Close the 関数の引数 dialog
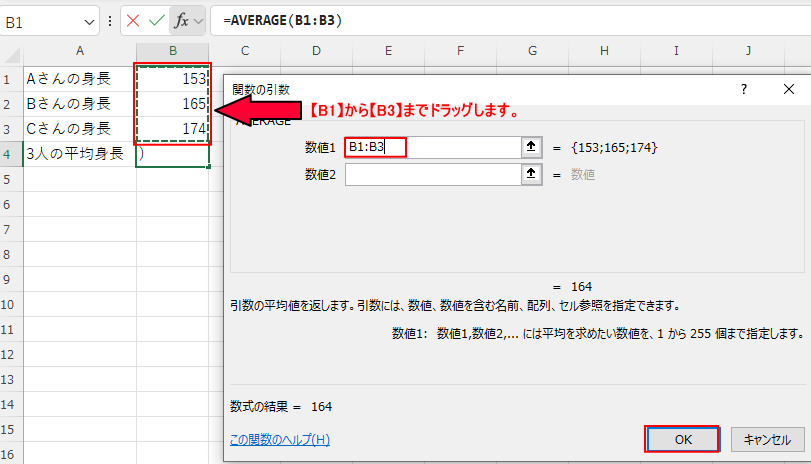This screenshot has width=811, height=464. 788,89
